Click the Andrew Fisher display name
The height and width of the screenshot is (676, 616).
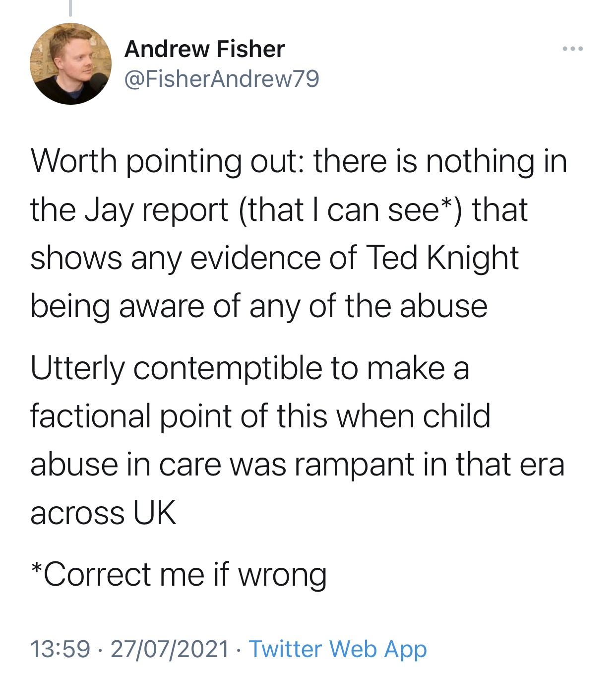tap(204, 49)
